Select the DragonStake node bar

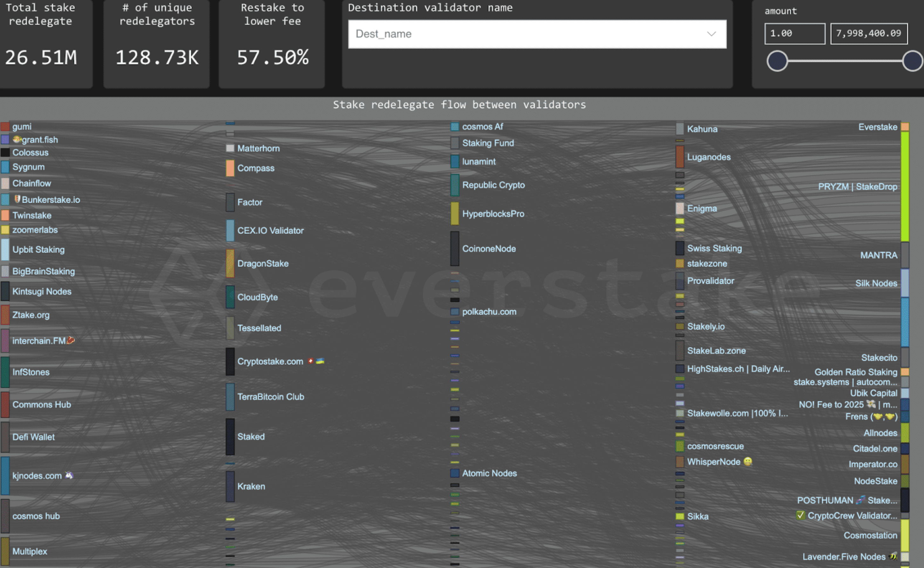[x=230, y=263]
